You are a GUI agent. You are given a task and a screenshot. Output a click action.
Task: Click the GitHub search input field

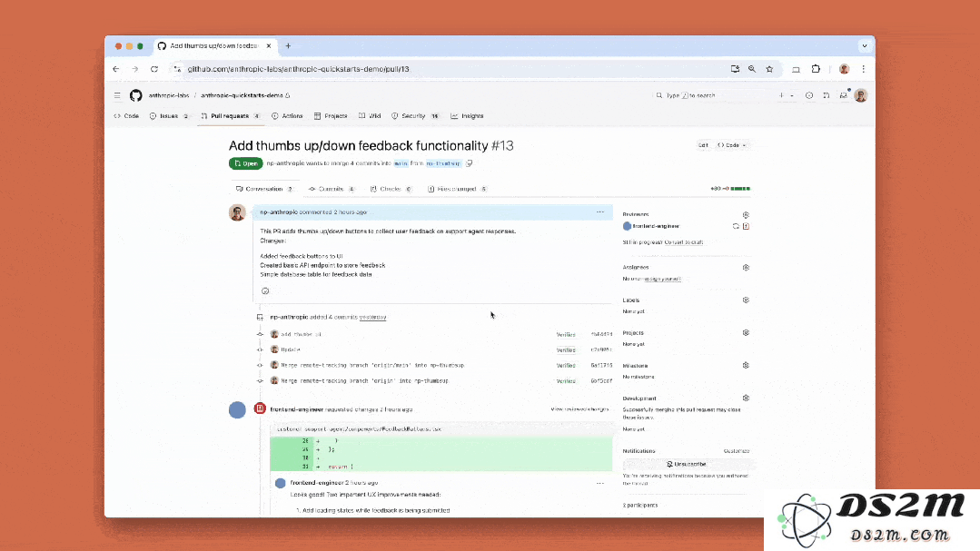tap(711, 95)
